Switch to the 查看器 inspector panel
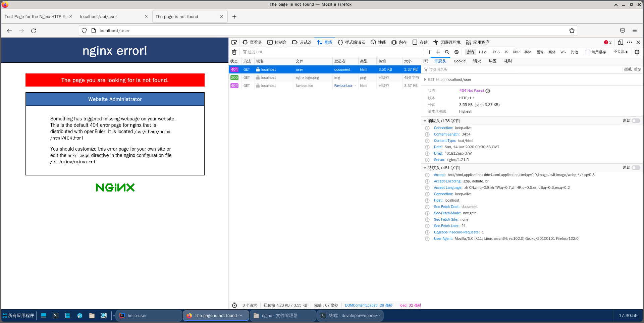The image size is (644, 323). 252,42
